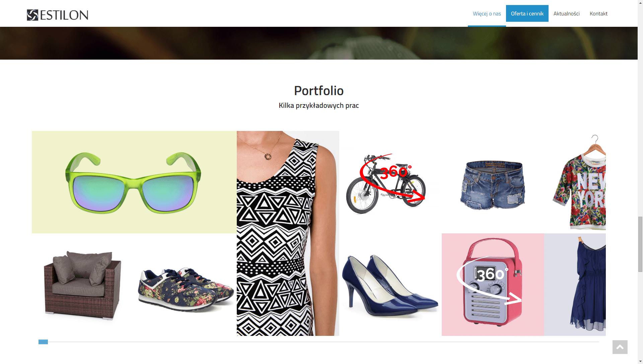
Task: Click the Estilon logo
Action: [x=57, y=15]
